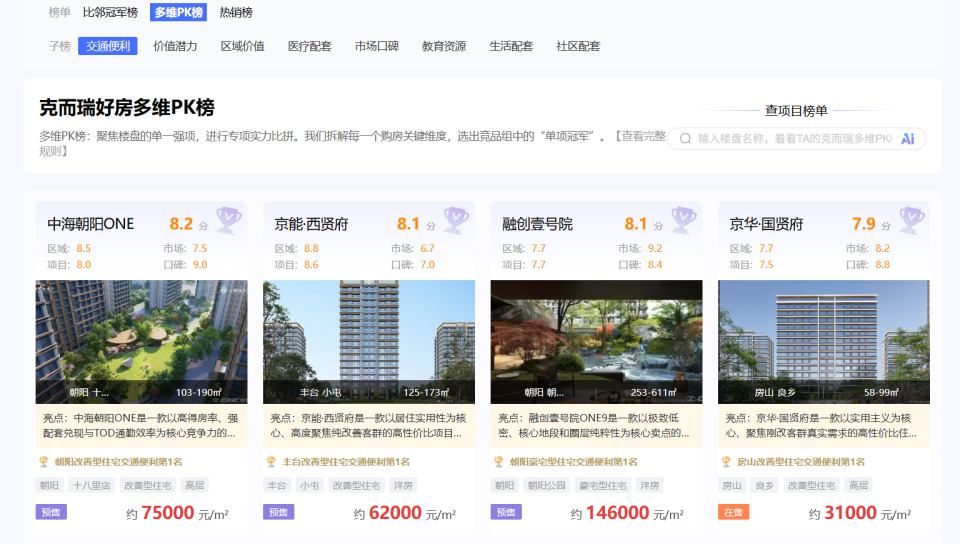Screen dimensions: 960x544
Task: Click the 在售 status badge
Action: (x=733, y=512)
